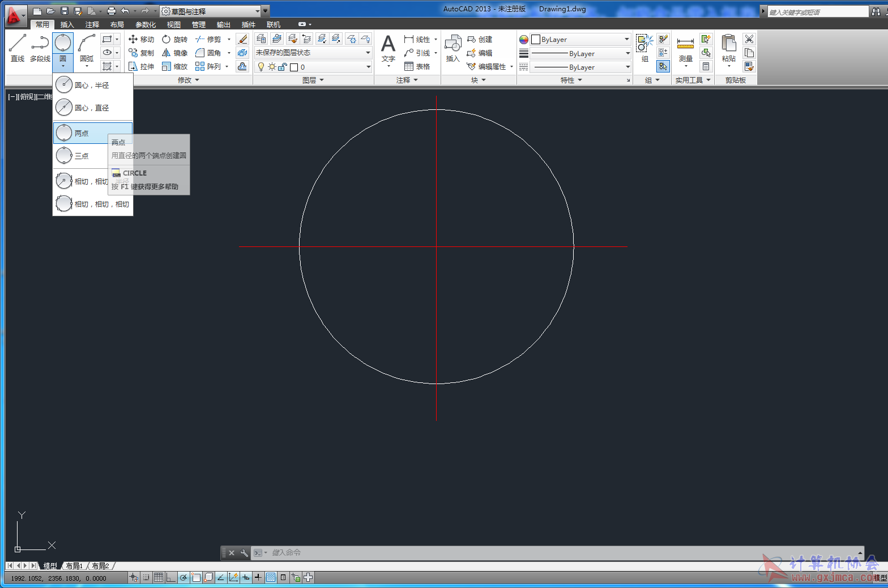Click the Mirror (镜像) tool
This screenshot has height=588, width=888.
tap(174, 53)
